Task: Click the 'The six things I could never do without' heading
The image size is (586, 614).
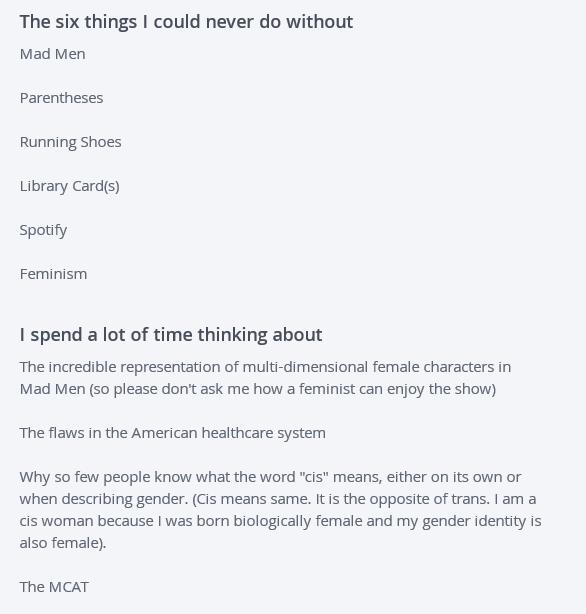Action: point(186,22)
